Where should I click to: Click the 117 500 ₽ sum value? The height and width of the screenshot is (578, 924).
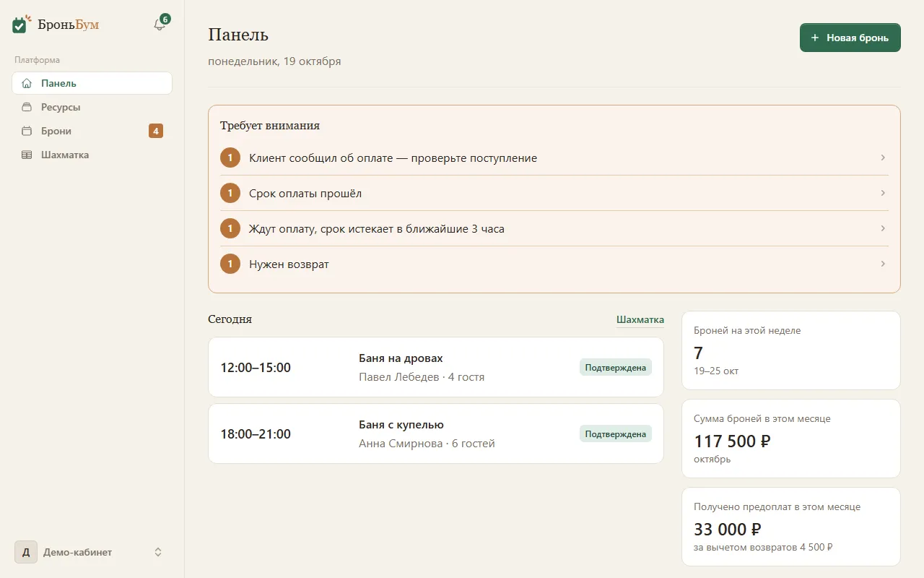tap(732, 441)
